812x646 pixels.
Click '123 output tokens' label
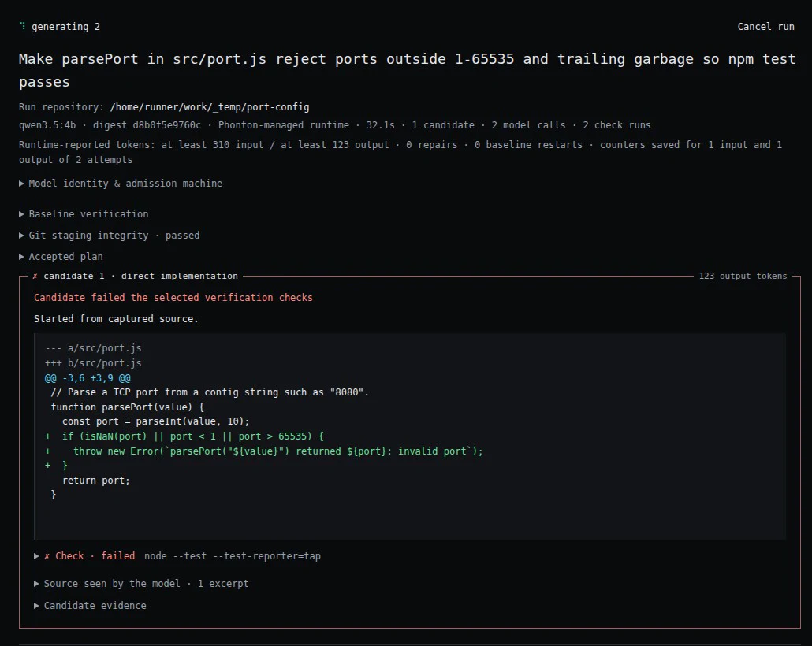pos(743,276)
